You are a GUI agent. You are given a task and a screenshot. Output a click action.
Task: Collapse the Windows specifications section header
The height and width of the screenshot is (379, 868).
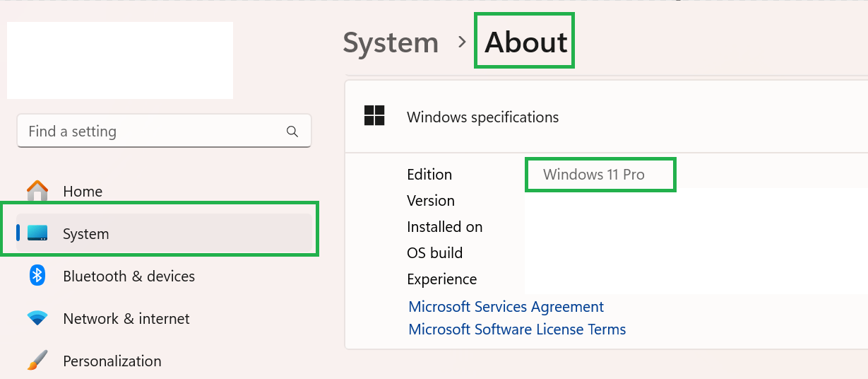[x=606, y=117]
